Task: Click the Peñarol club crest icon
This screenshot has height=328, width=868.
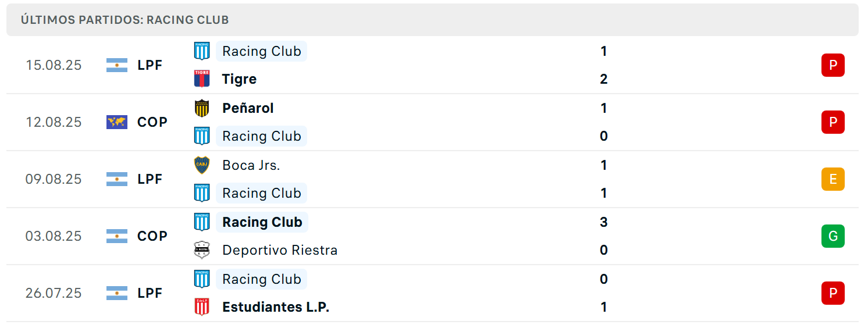Action: tap(202, 108)
